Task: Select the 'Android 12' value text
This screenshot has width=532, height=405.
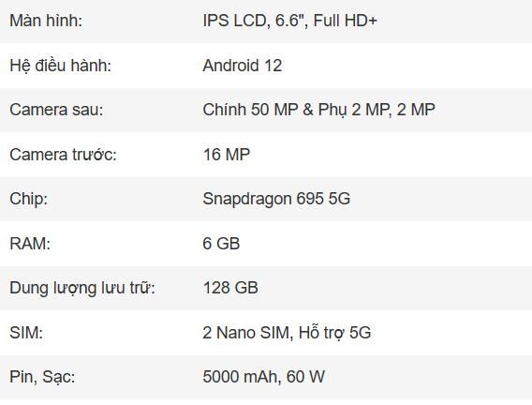Action: point(243,66)
